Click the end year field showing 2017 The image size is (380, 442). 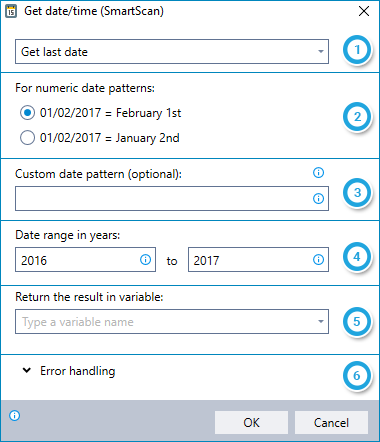[x=258, y=259]
